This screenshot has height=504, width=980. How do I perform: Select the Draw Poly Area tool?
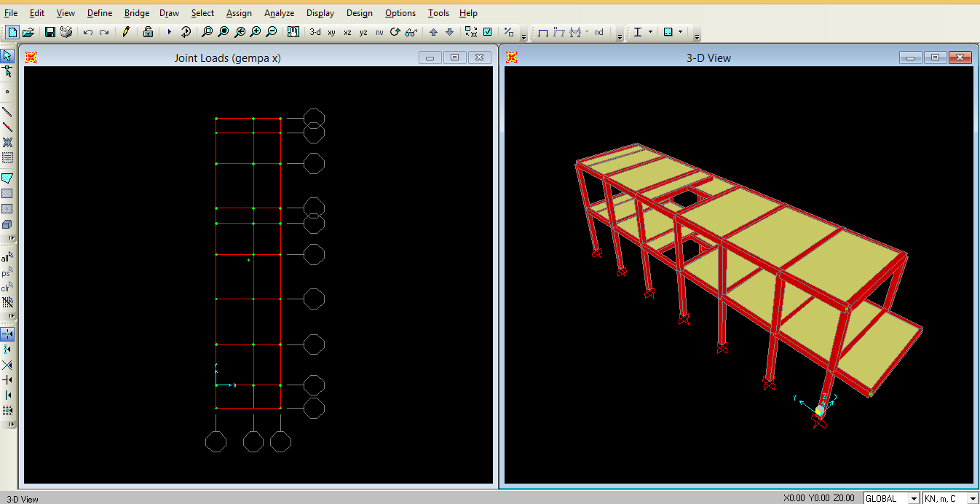[x=7, y=178]
